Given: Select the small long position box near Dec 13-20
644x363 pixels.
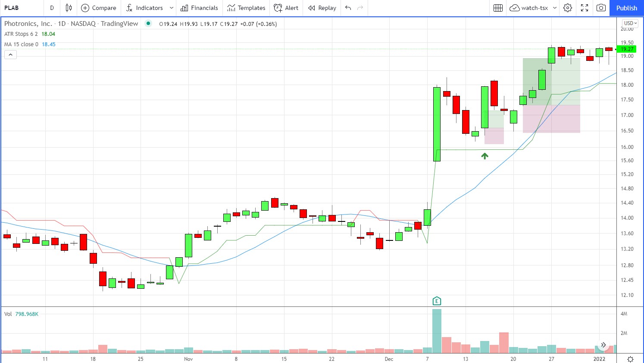Looking at the screenshot, I should [x=494, y=127].
